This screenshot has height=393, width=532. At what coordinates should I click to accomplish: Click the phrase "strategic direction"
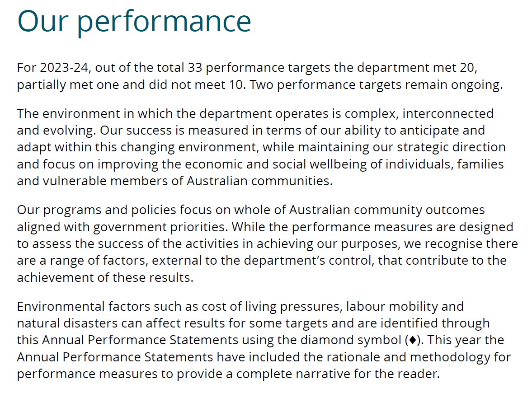(x=451, y=148)
